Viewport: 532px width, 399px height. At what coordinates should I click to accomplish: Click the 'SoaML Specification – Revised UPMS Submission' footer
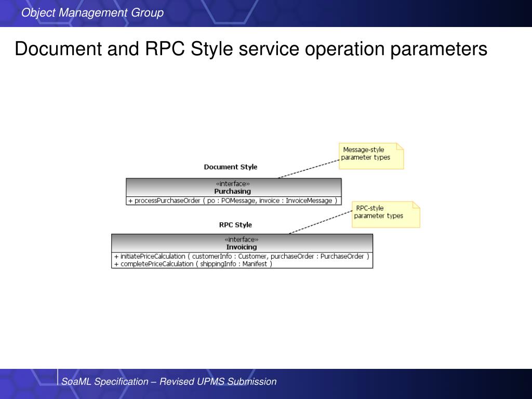[169, 381]
